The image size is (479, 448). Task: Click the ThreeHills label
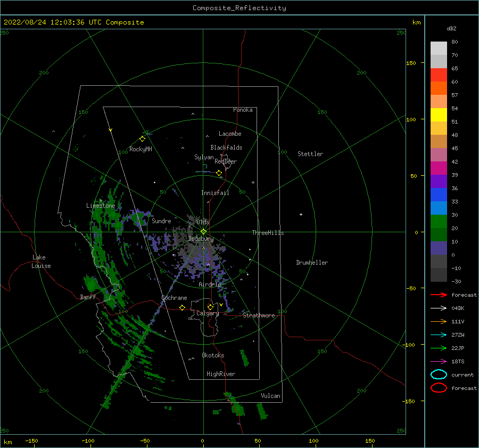[268, 233]
